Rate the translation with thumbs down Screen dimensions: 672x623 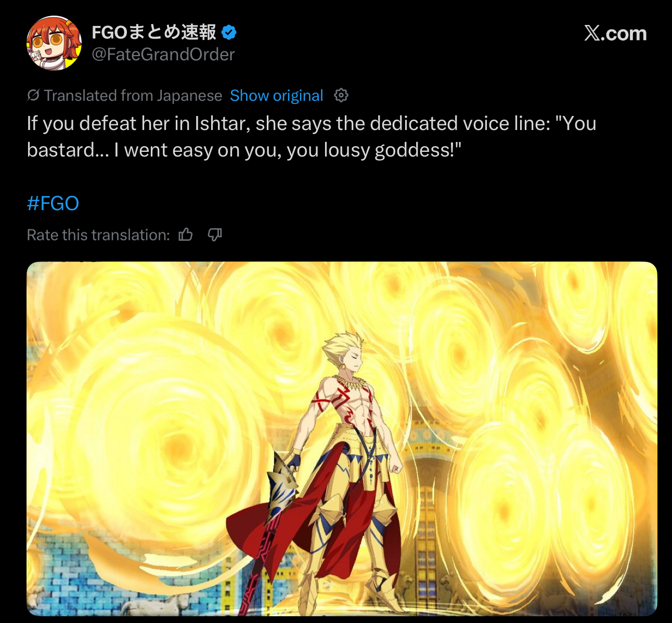tap(215, 235)
